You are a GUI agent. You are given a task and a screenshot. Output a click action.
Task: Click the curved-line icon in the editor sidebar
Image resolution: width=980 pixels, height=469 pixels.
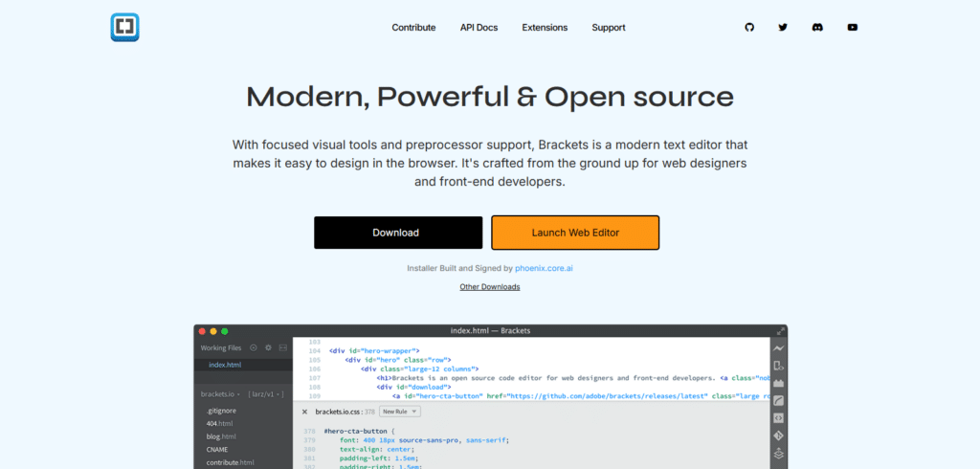click(x=778, y=401)
